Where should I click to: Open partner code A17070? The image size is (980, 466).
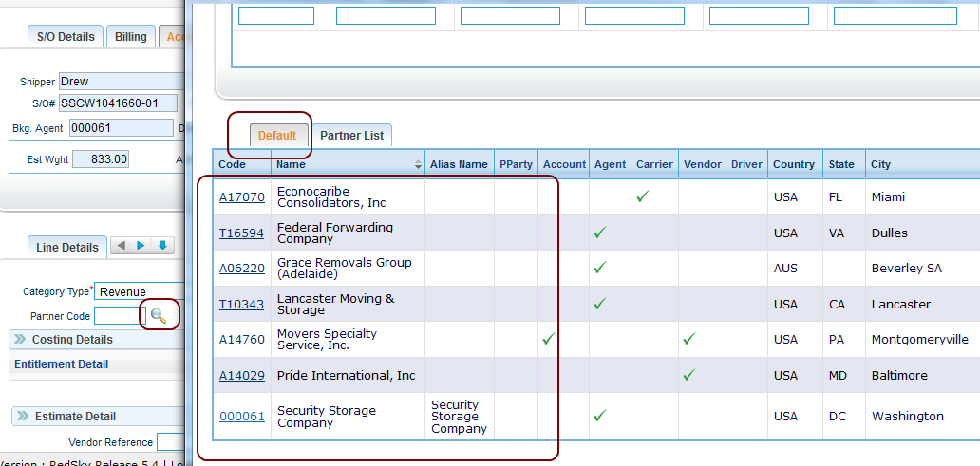point(242,197)
